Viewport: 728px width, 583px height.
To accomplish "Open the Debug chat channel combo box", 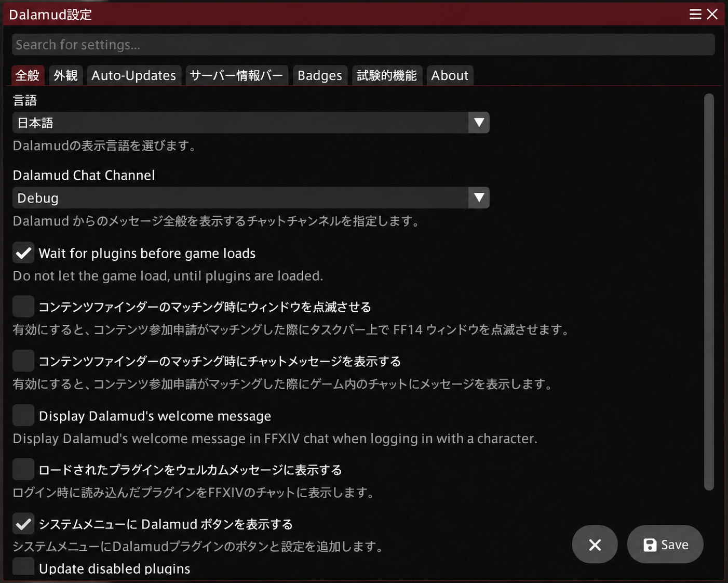I will point(251,198).
